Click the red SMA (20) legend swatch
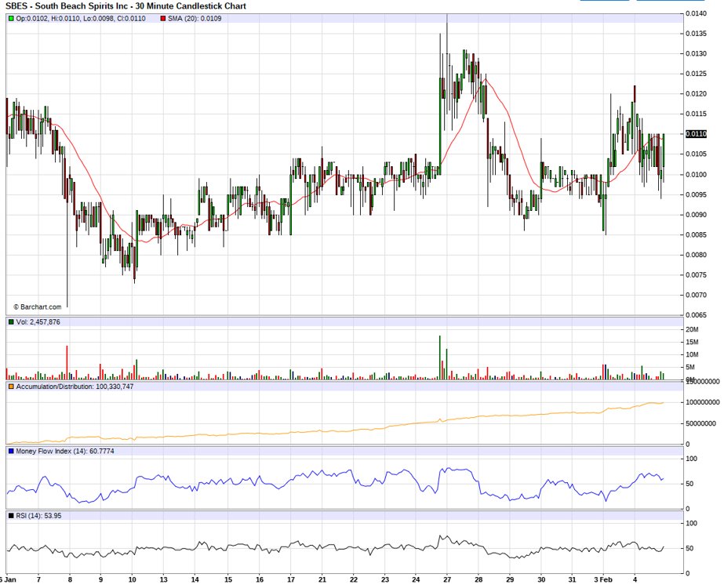The image size is (724, 588). pos(163,19)
